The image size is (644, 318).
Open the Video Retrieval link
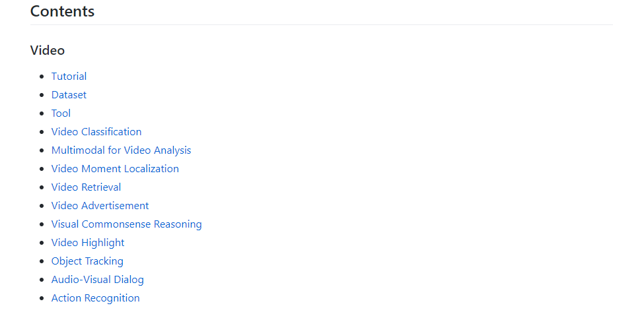tap(86, 187)
